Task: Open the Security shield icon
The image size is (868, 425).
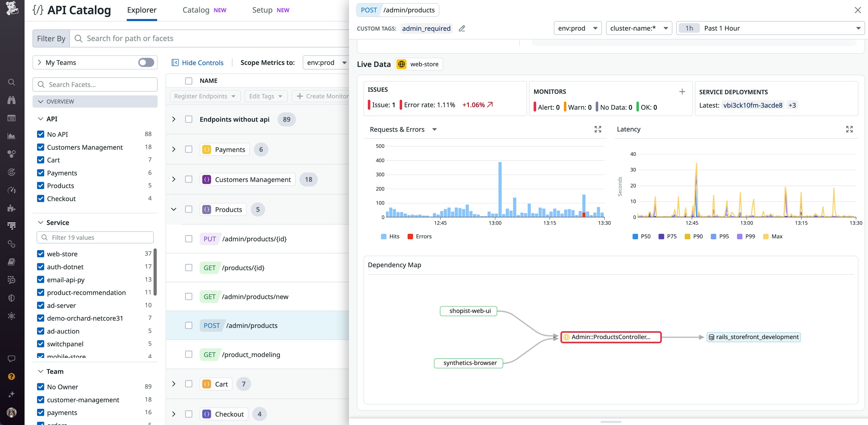Action: point(12,297)
